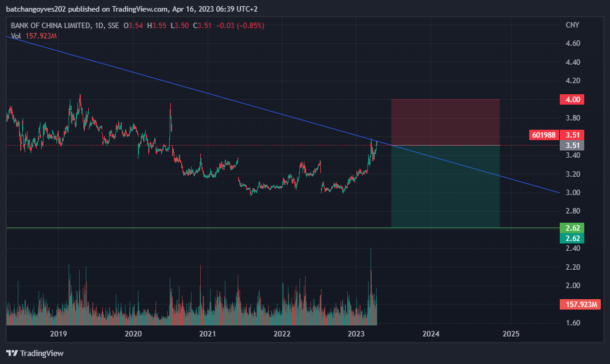Click the gray 3.51 entry price label
Viewport: 610px width, 364px height.
tap(572, 145)
